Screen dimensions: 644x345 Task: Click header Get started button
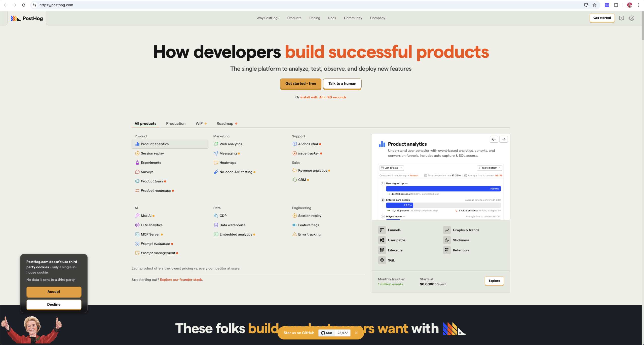pos(602,18)
